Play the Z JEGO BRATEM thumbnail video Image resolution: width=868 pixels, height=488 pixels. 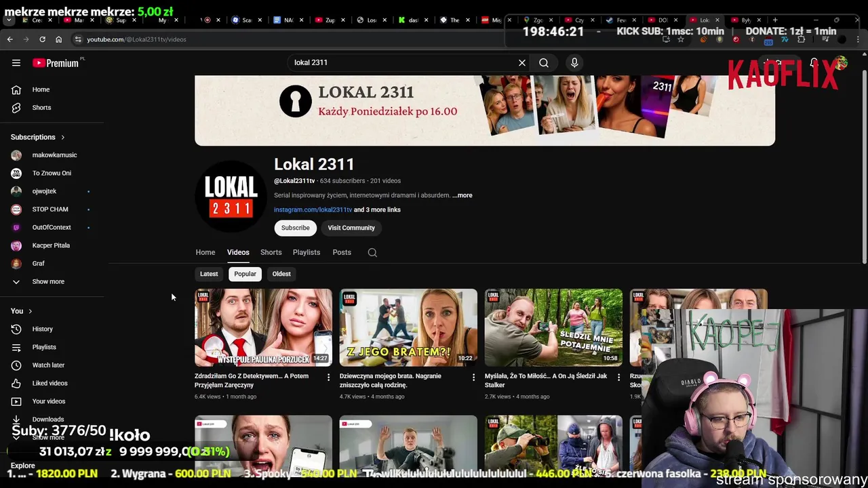pos(408,327)
